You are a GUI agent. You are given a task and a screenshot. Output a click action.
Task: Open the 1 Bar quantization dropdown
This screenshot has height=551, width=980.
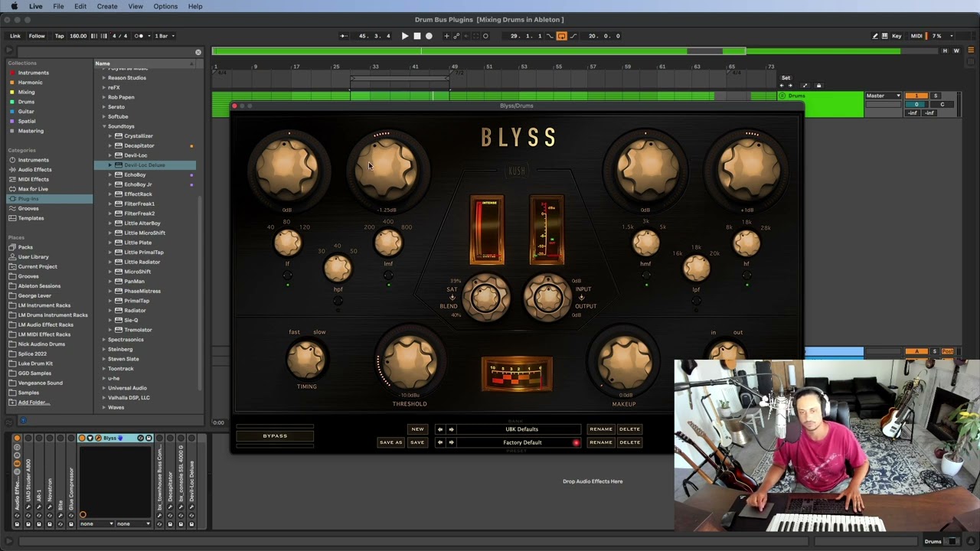(164, 36)
